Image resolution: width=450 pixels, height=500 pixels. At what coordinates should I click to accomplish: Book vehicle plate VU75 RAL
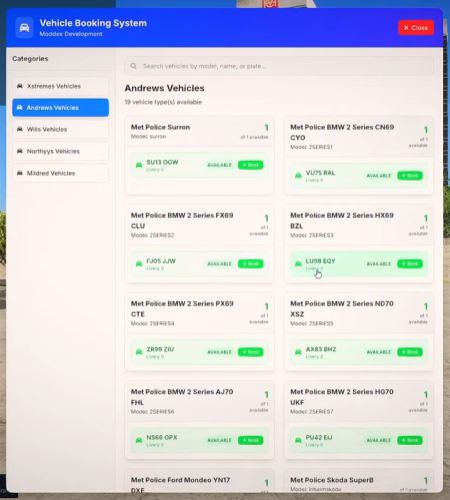[410, 176]
